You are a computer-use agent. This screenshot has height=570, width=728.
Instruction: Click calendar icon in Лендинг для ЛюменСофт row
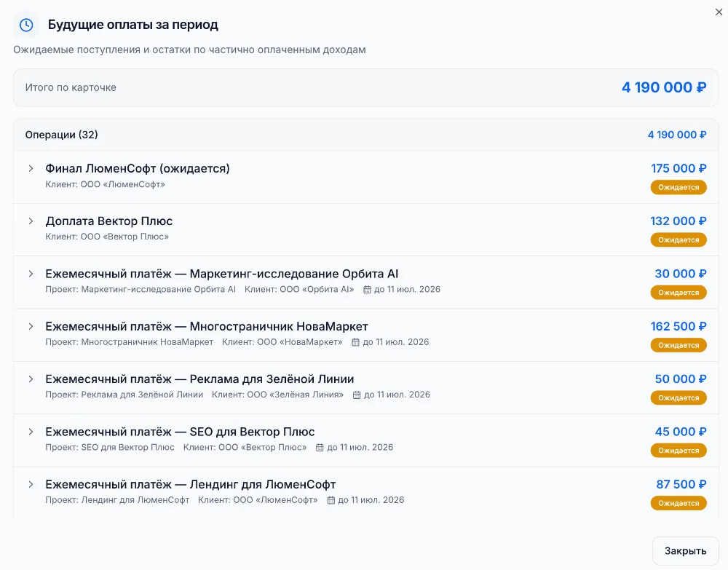point(331,500)
